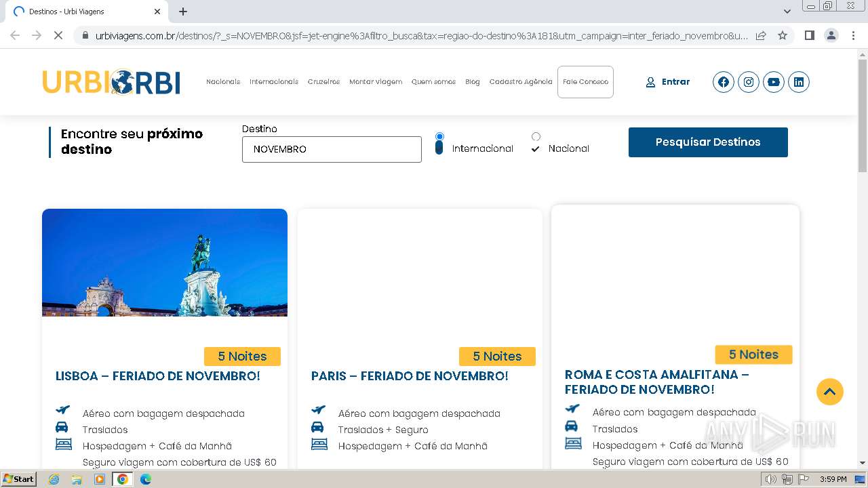This screenshot has width=868, height=488.
Task: Open Urbi Viagens LinkedIn page
Action: pyautogui.click(x=799, y=82)
